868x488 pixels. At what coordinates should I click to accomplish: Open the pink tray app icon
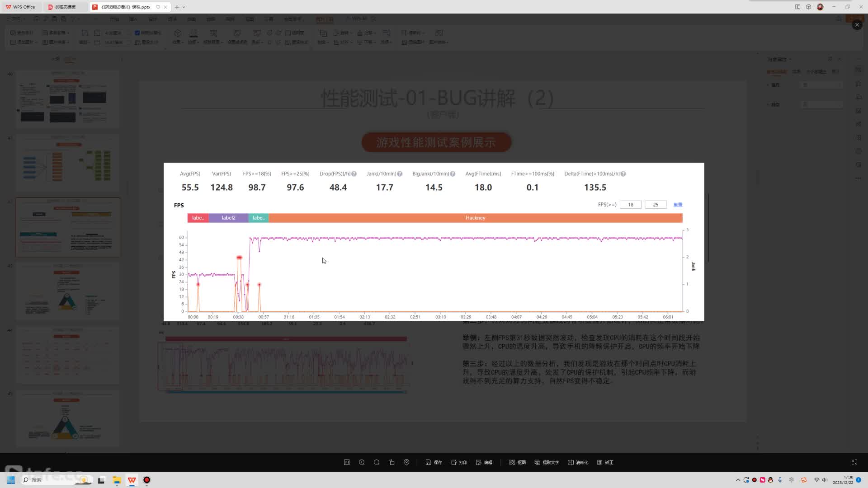[x=762, y=480]
